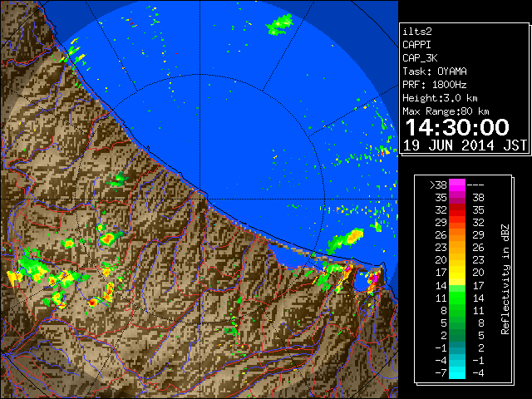The height and width of the screenshot is (399, 532).
Task: Click the 'PRF: 1800Hz' entry
Action: [x=435, y=85]
